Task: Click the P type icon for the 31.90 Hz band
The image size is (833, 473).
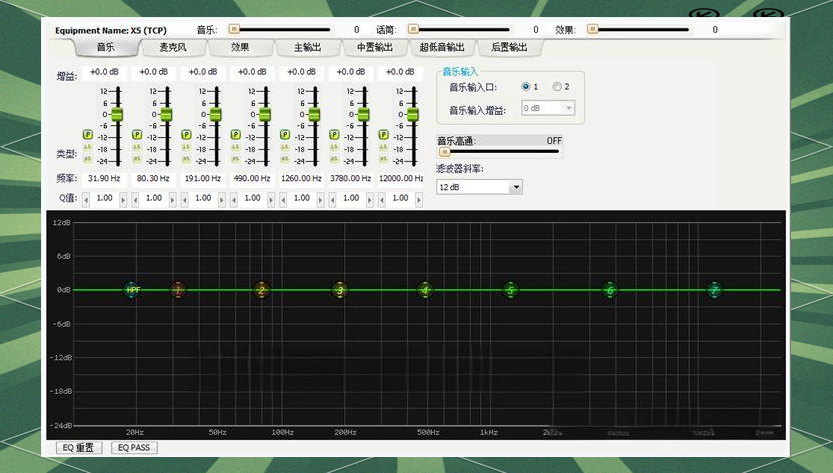Action: tap(87, 134)
